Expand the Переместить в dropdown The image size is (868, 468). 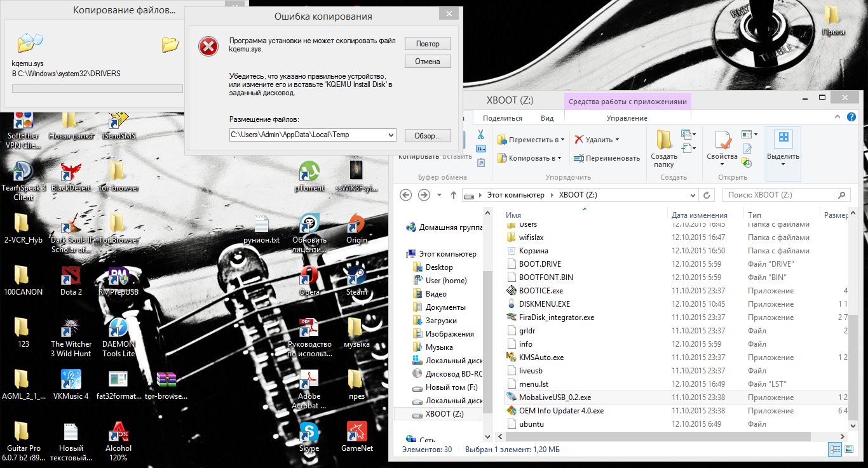pyautogui.click(x=563, y=140)
